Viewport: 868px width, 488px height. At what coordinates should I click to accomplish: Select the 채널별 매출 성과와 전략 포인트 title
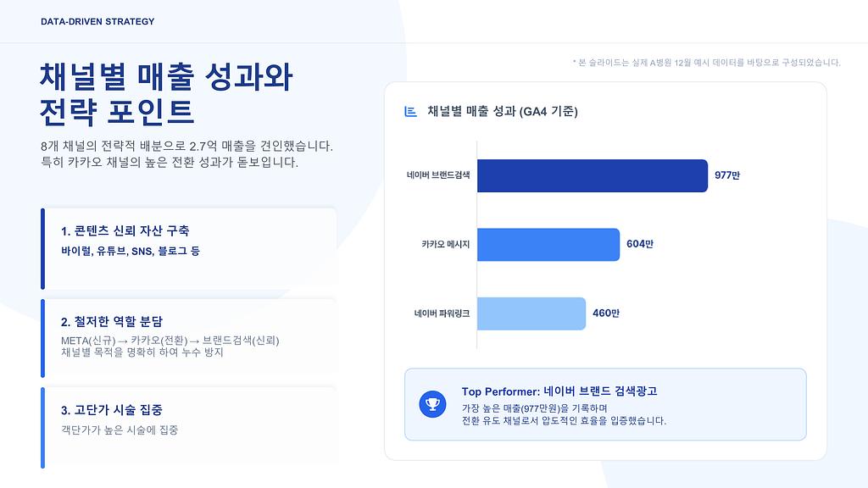coord(166,93)
